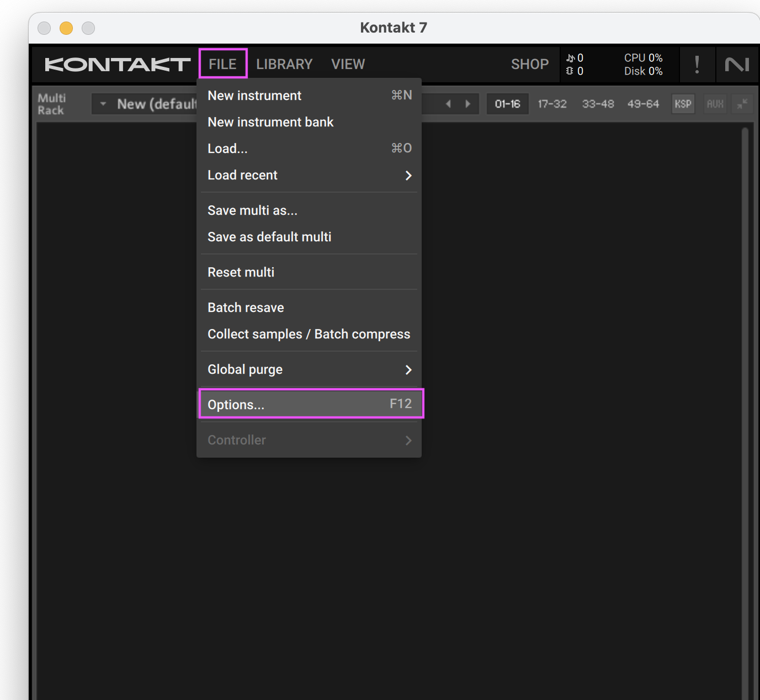Click the CPU 0% readout
Screen dimensions: 760x700
click(x=644, y=57)
